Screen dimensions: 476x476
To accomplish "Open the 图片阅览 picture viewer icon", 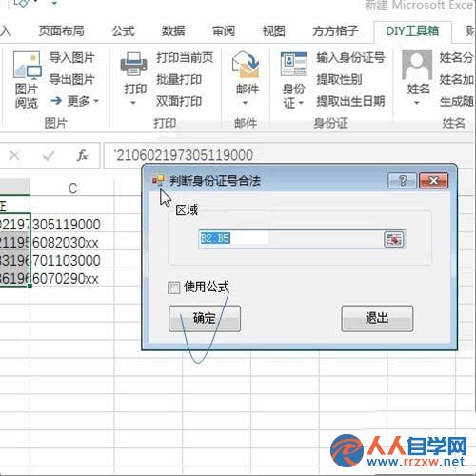I will click(x=28, y=65).
